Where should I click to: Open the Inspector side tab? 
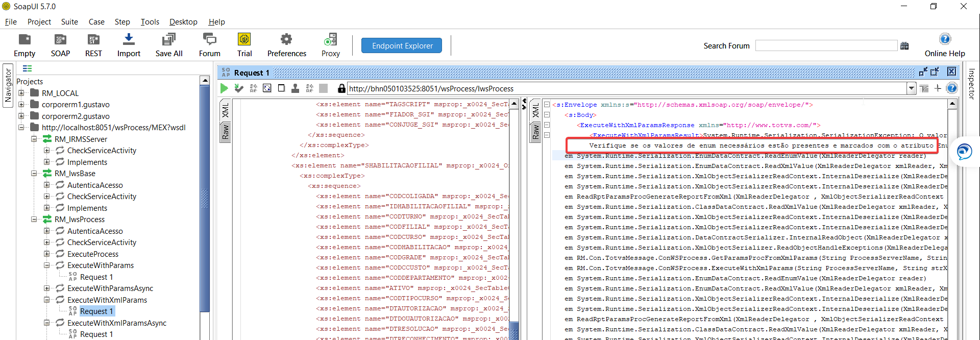point(971,84)
